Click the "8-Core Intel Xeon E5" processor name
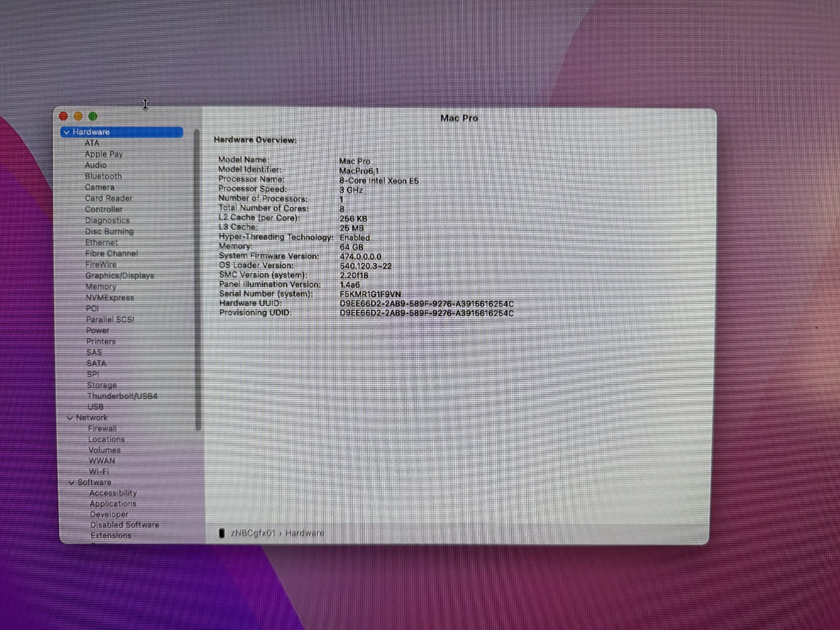Image resolution: width=840 pixels, height=630 pixels. tap(379, 181)
